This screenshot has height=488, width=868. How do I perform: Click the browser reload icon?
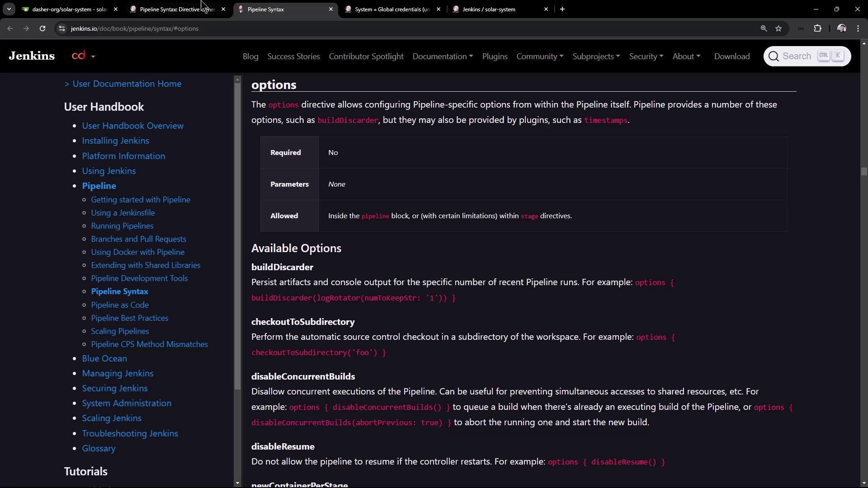point(42,28)
